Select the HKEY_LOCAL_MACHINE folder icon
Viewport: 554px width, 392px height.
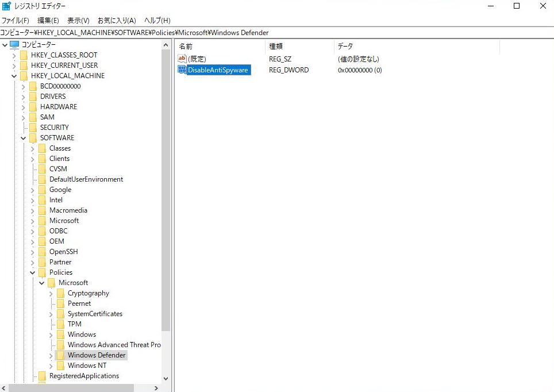(24, 76)
